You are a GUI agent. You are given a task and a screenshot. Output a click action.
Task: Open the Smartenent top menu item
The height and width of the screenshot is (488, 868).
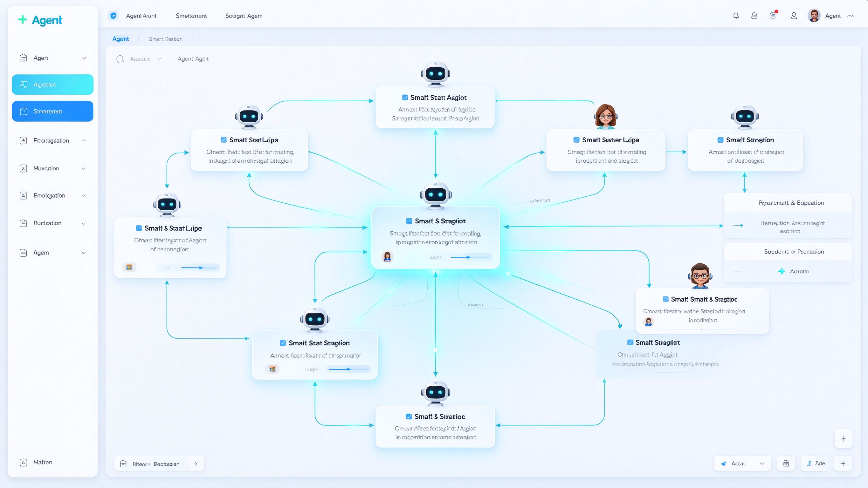click(x=191, y=16)
